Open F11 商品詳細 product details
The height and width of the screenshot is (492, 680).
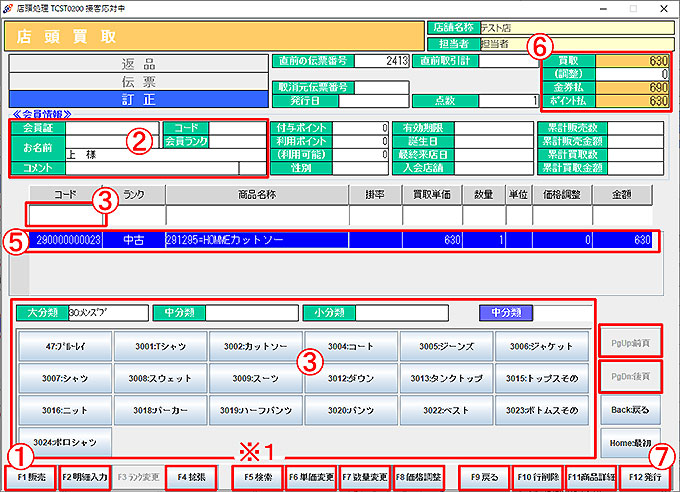pyautogui.click(x=592, y=477)
